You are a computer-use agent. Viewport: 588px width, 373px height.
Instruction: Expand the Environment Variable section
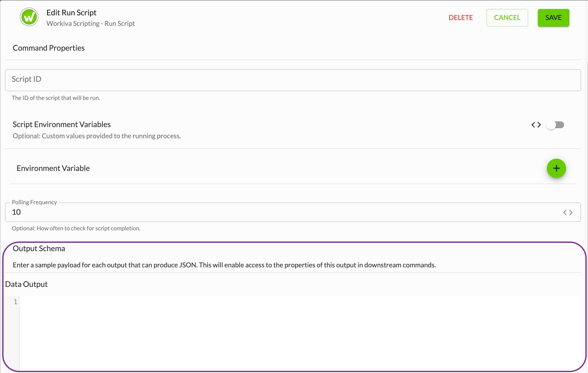(x=53, y=168)
